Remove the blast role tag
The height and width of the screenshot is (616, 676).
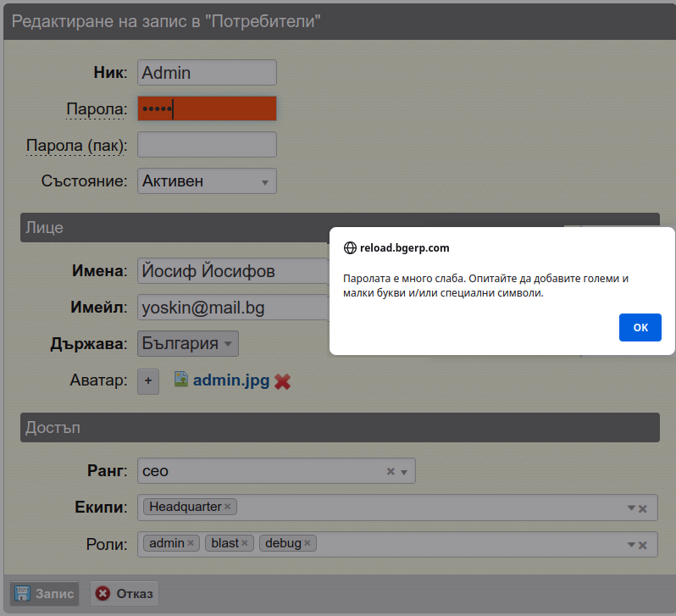(245, 543)
